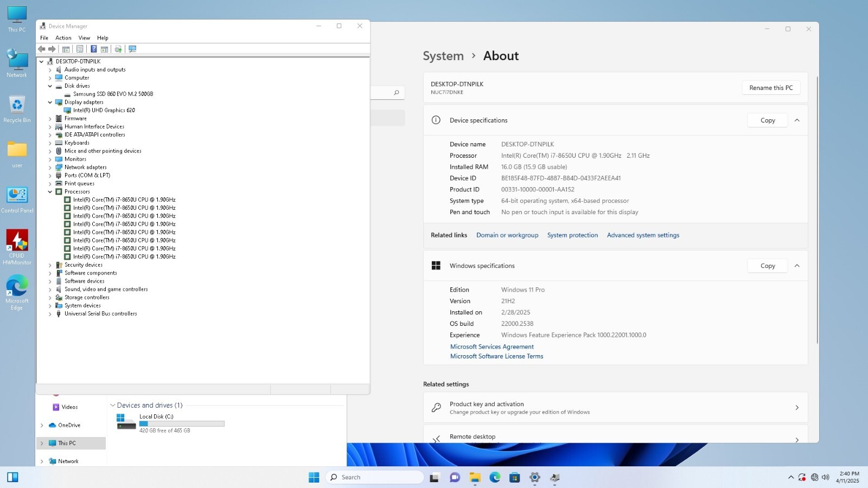This screenshot has width=868, height=488.
Task: Select Intel(R) UHD Graphics 620 device
Action: point(104,110)
